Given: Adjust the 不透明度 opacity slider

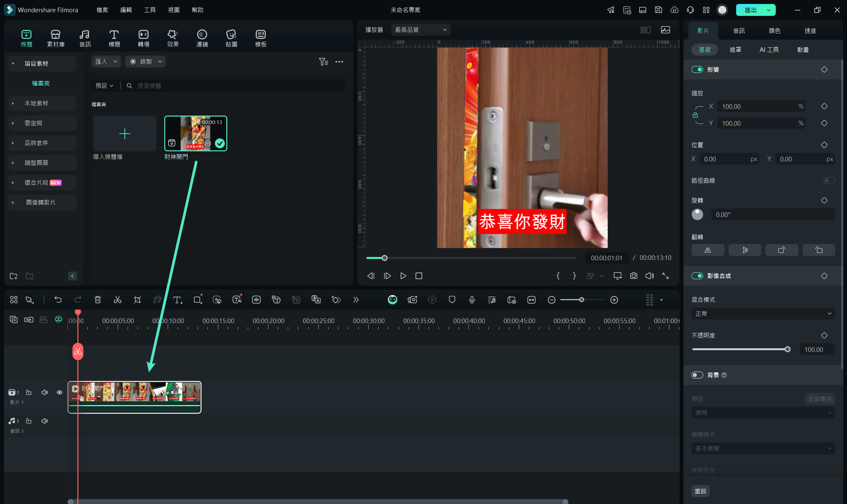Looking at the screenshot, I should coord(741,349).
